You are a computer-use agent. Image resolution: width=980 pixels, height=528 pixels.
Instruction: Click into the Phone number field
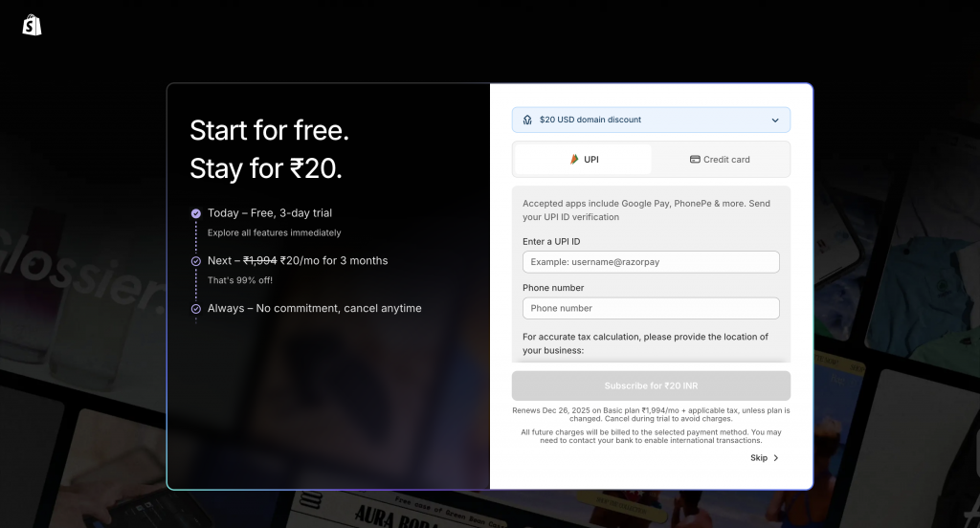tap(651, 308)
